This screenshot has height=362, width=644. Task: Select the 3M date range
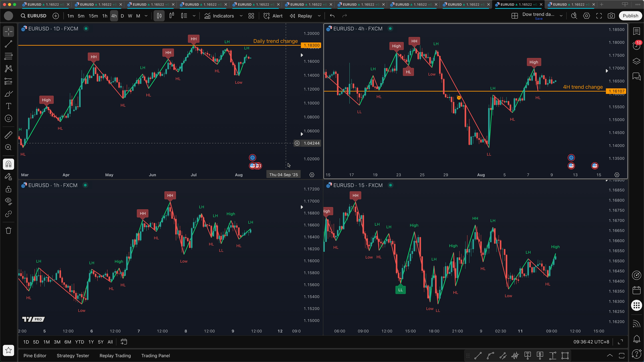[57, 342]
